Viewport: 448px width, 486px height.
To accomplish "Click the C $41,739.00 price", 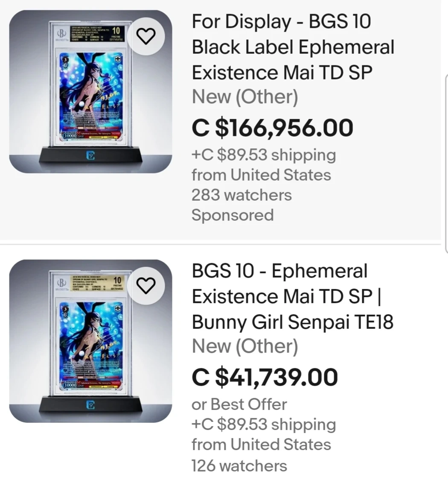I will point(265,377).
